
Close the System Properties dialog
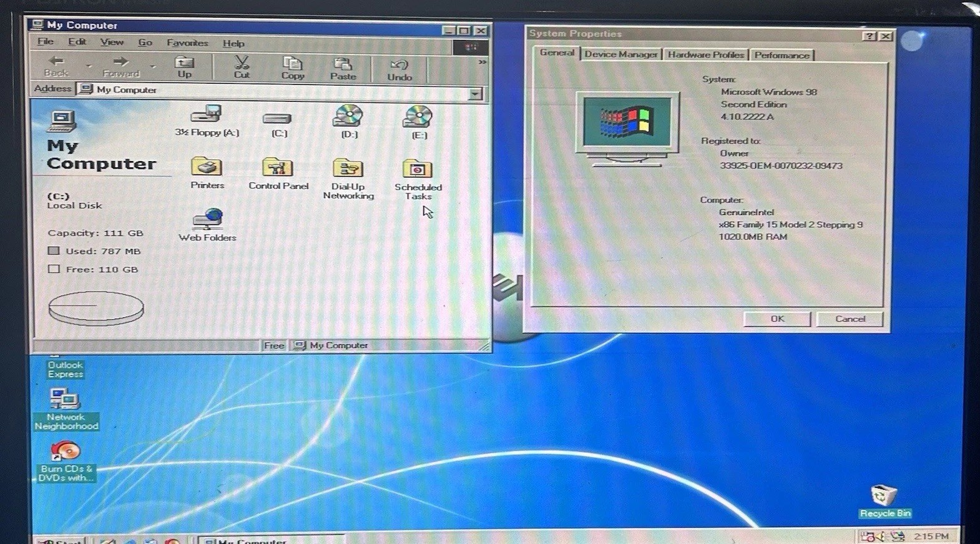tap(886, 36)
